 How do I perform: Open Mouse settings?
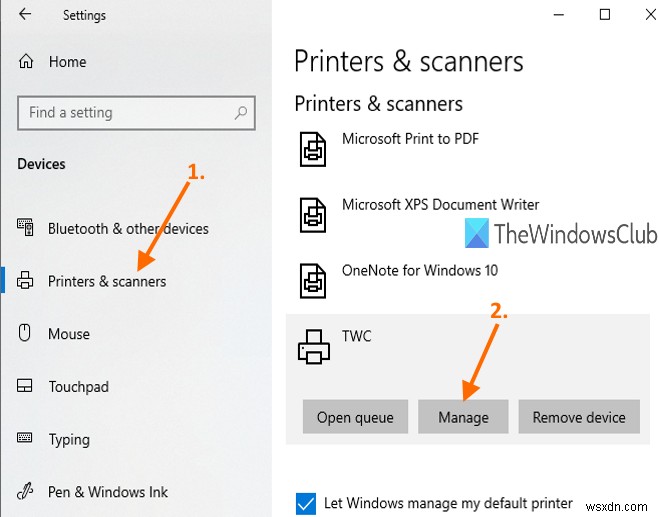click(x=69, y=334)
